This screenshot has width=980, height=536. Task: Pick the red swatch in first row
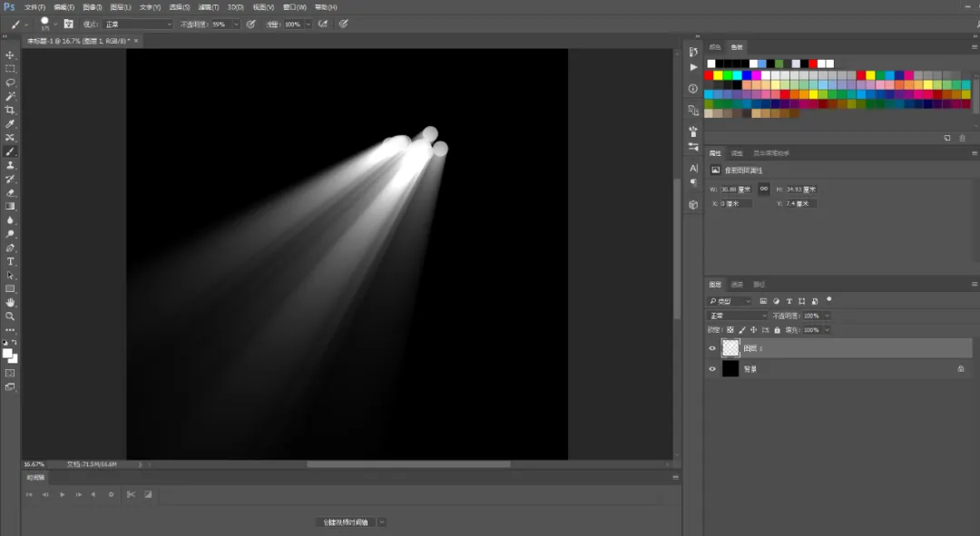tap(812, 63)
